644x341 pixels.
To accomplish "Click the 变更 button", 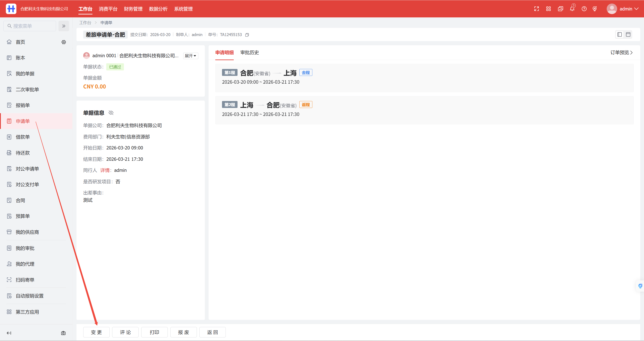I will pos(96,332).
